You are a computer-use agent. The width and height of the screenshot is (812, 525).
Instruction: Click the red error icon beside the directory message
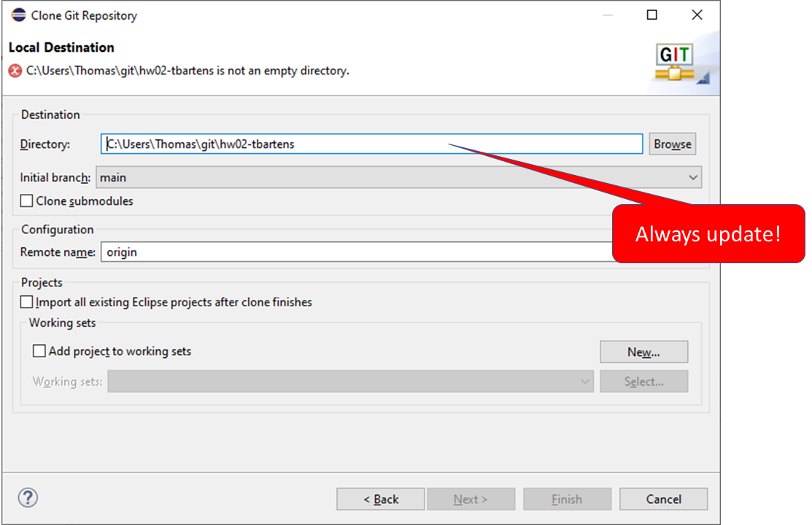[15, 71]
